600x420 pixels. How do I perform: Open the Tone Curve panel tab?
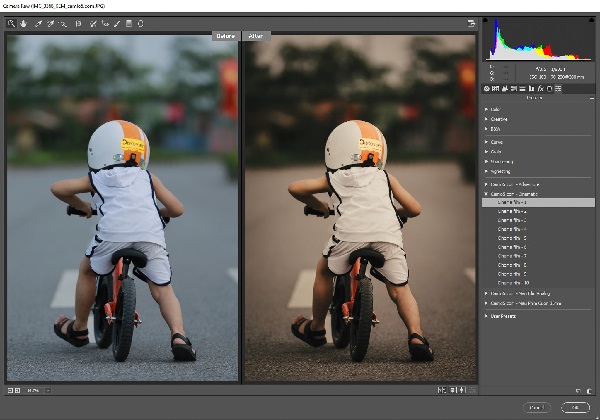point(496,89)
